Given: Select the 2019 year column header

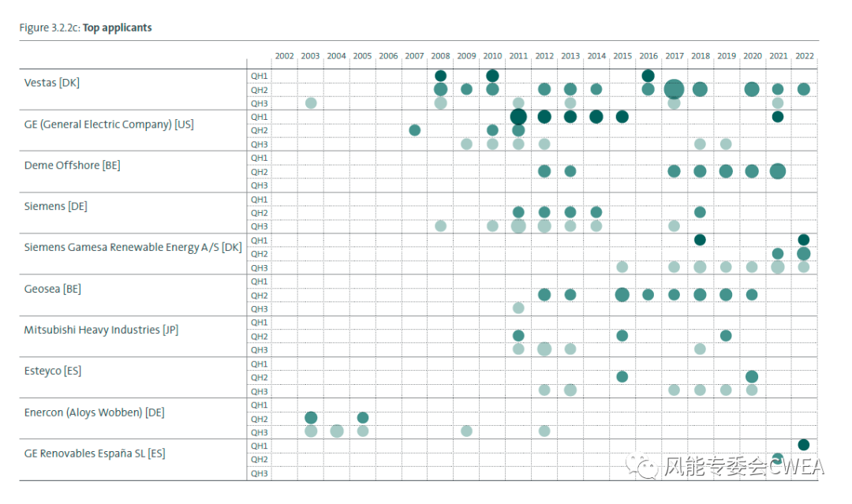Looking at the screenshot, I should click(x=727, y=56).
